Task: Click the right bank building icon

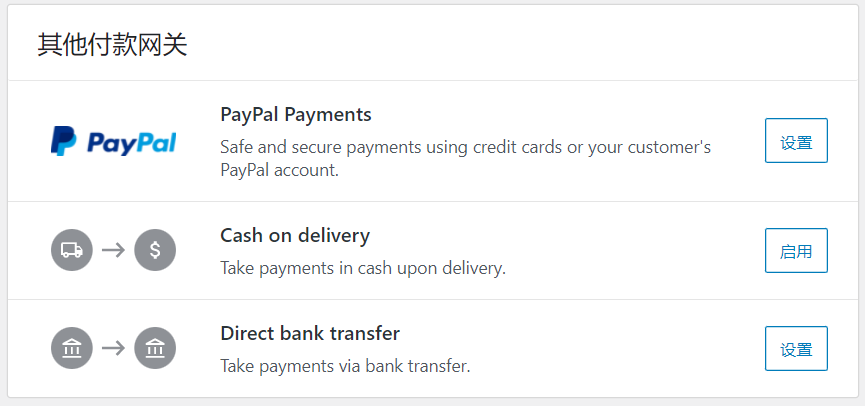Action: (x=155, y=348)
